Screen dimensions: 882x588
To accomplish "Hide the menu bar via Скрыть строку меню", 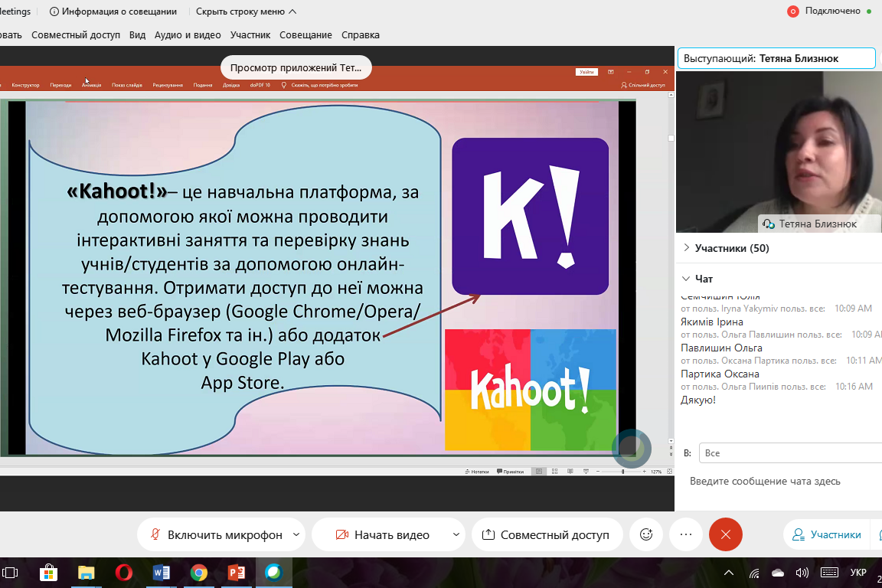I will 246,11.
